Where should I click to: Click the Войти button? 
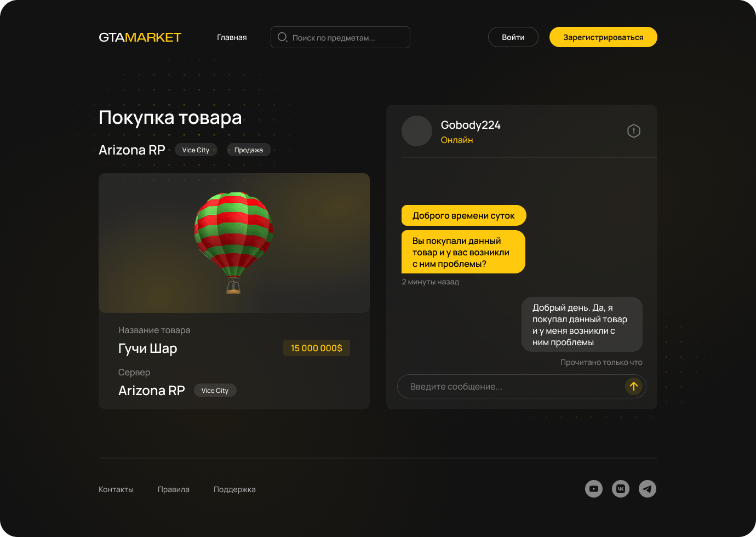click(513, 37)
